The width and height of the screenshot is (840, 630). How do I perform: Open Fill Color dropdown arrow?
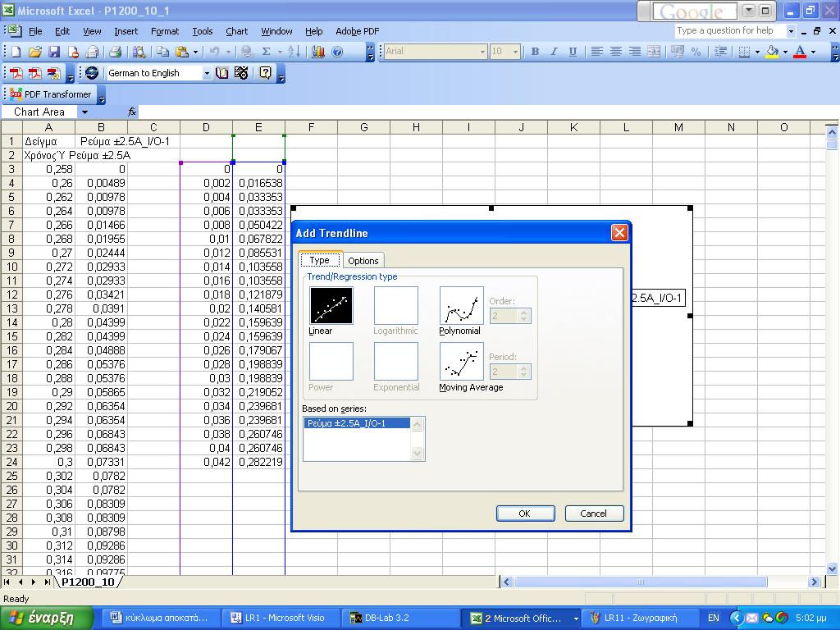pos(785,52)
